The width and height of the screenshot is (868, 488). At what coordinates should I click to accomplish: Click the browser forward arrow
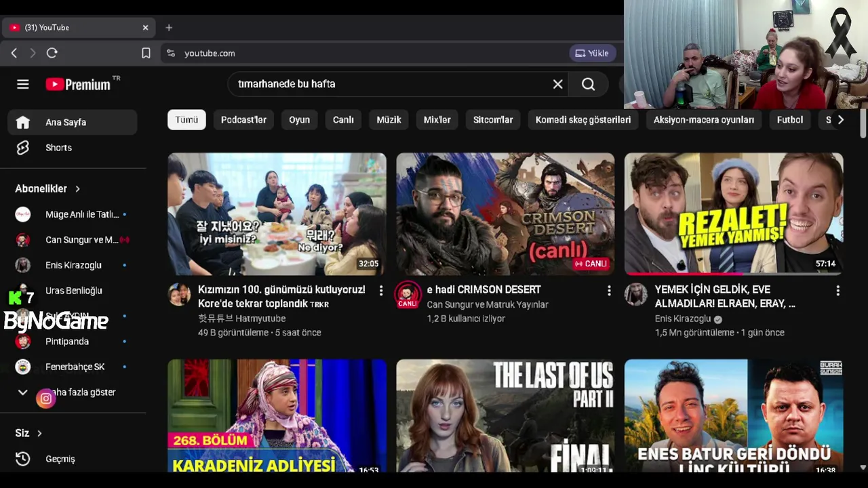point(33,53)
